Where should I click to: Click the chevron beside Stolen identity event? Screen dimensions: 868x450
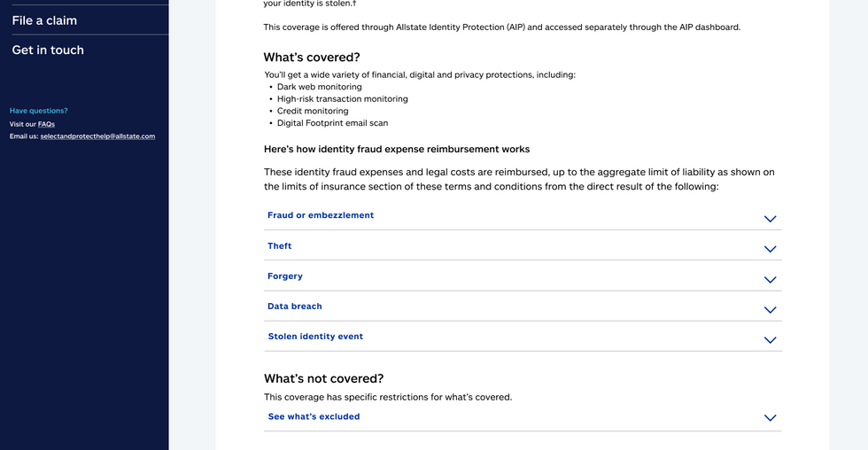click(770, 340)
